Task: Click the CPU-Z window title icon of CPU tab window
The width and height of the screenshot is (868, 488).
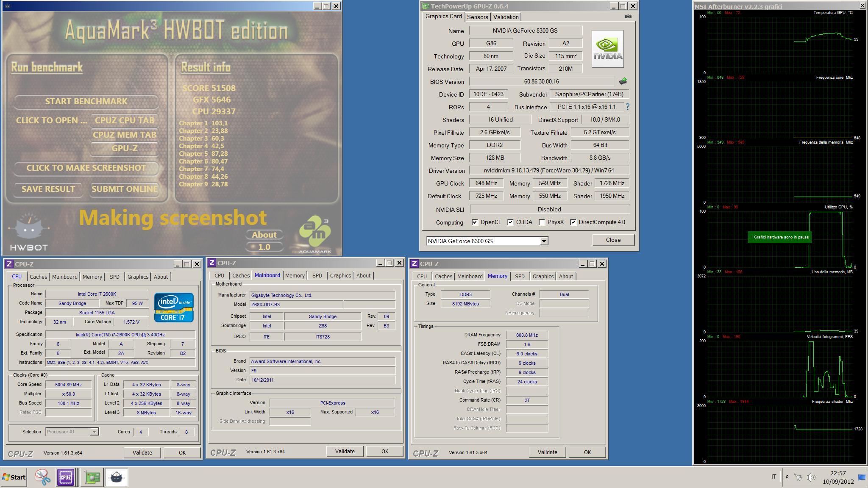Action: point(9,264)
